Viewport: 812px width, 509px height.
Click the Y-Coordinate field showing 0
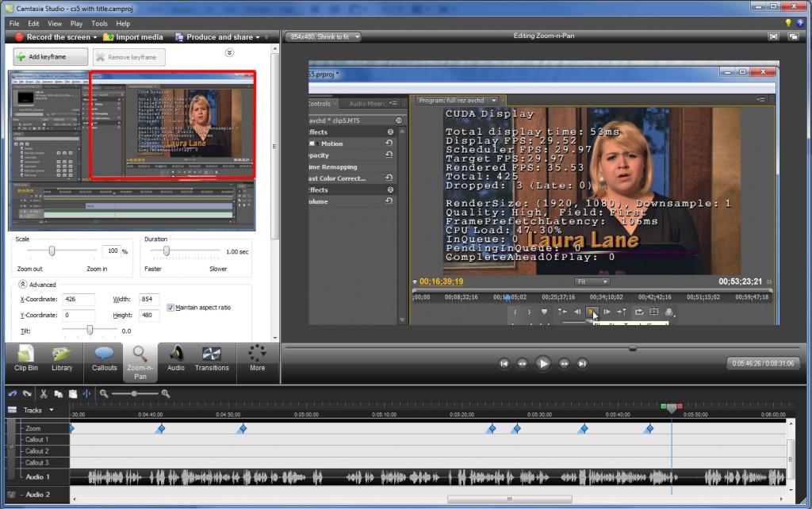(79, 315)
